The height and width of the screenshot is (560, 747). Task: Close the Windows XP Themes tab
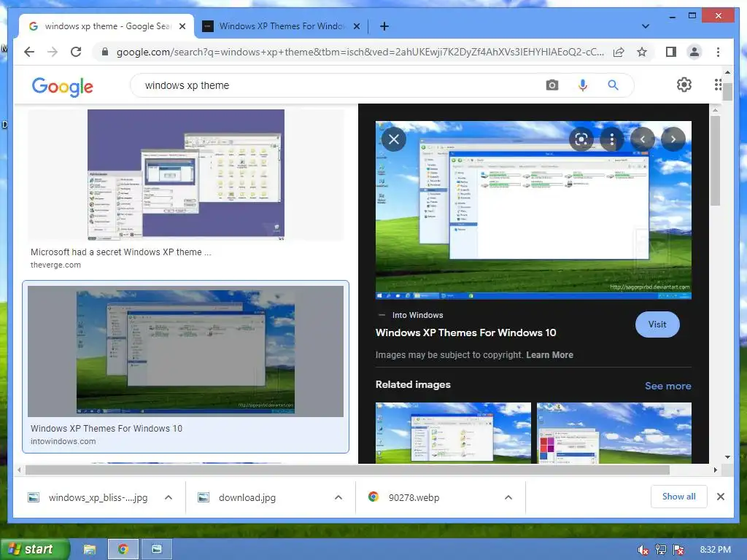356,26
